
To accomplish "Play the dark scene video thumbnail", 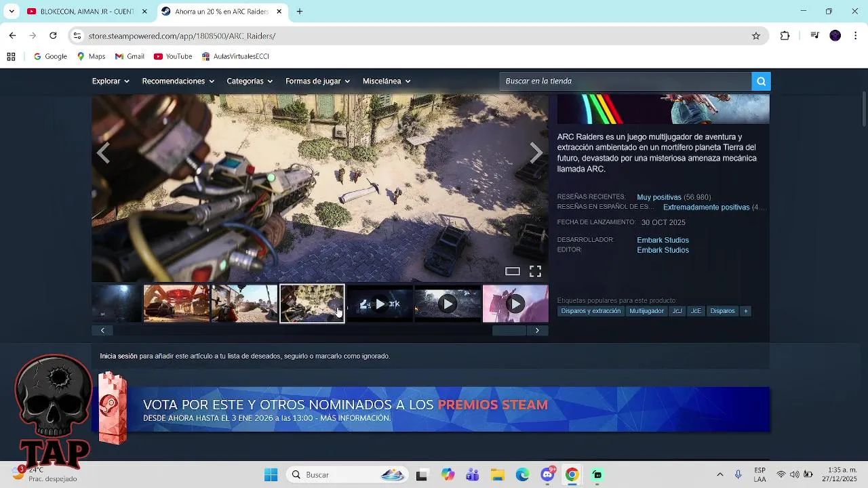I will pos(448,304).
